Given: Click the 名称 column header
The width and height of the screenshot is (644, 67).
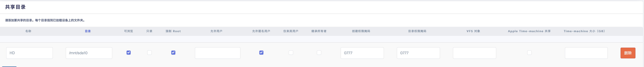Looking at the screenshot, I should click(x=28, y=31).
